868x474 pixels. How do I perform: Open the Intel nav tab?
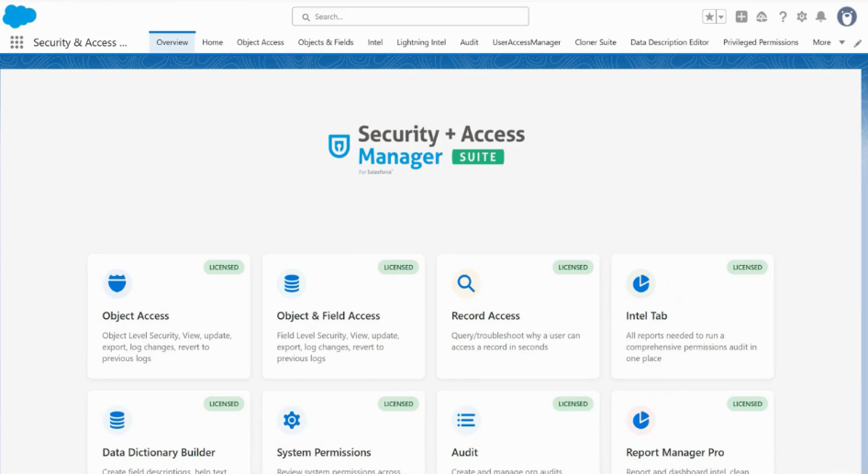click(374, 42)
